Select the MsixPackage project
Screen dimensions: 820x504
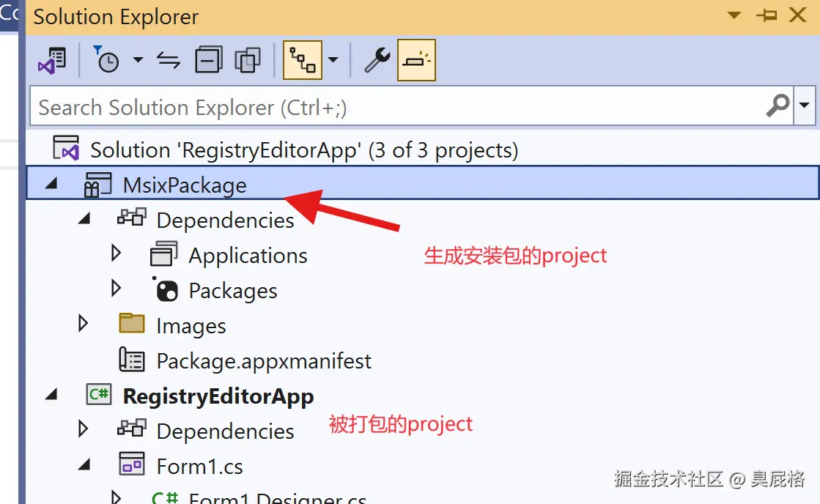click(185, 185)
